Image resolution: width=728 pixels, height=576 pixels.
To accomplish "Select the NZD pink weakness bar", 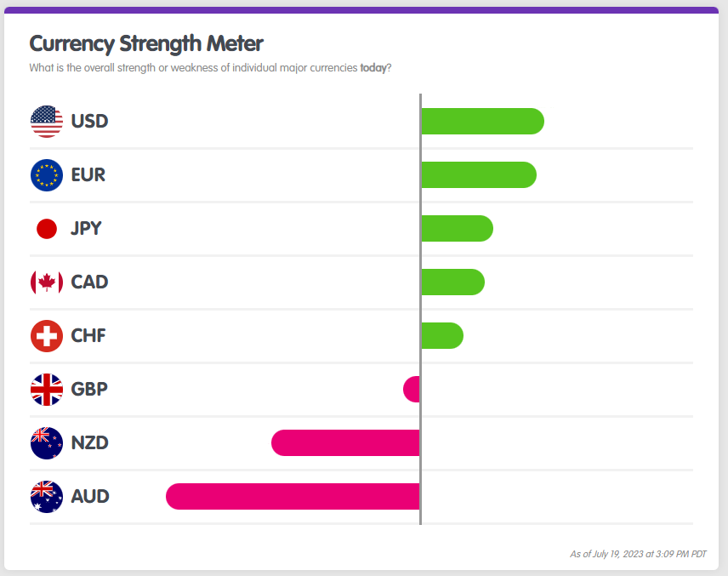I will click(x=345, y=442).
